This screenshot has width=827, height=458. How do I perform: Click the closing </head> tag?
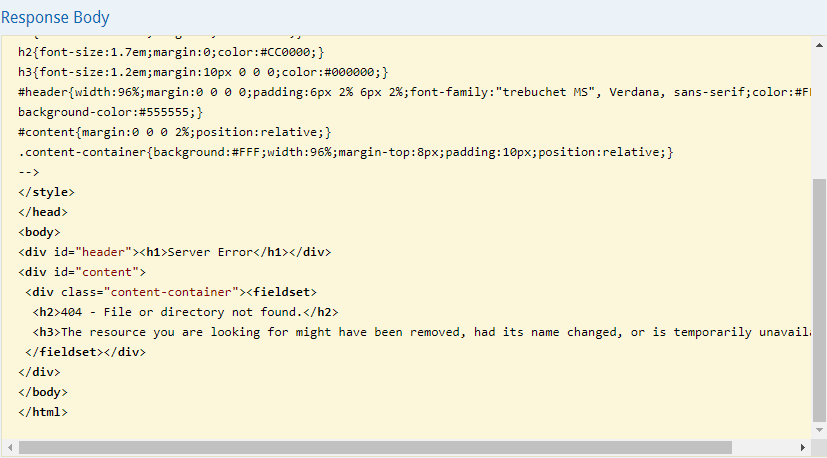click(x=42, y=212)
